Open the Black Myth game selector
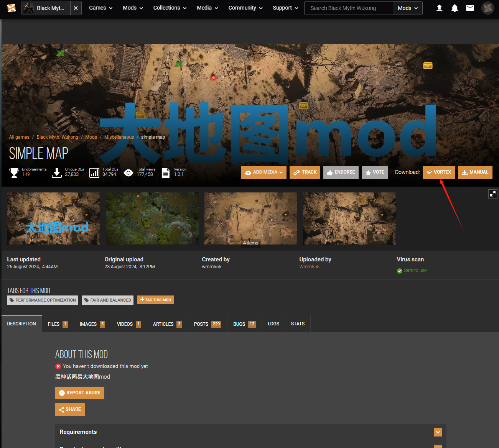This screenshot has height=448, width=499. click(46, 8)
